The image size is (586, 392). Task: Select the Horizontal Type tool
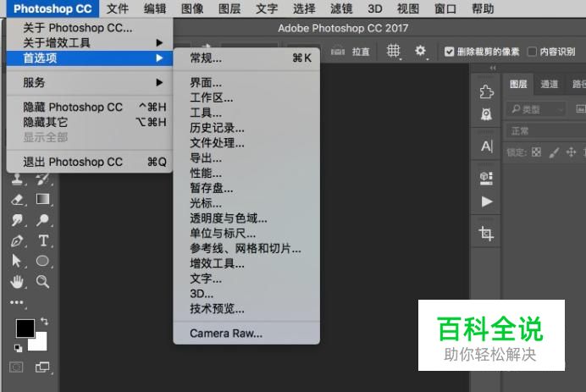(x=43, y=240)
